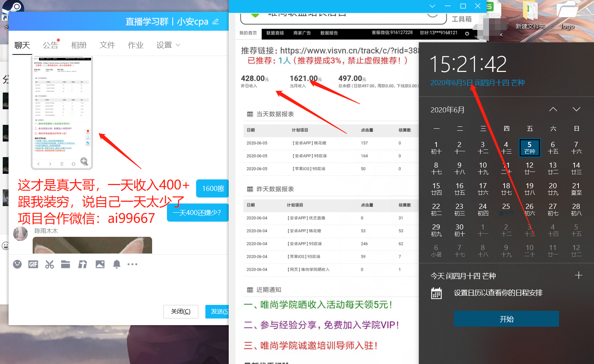Click the 您好:13***9168121 account text
This screenshot has height=364, width=594.
tap(439, 33)
